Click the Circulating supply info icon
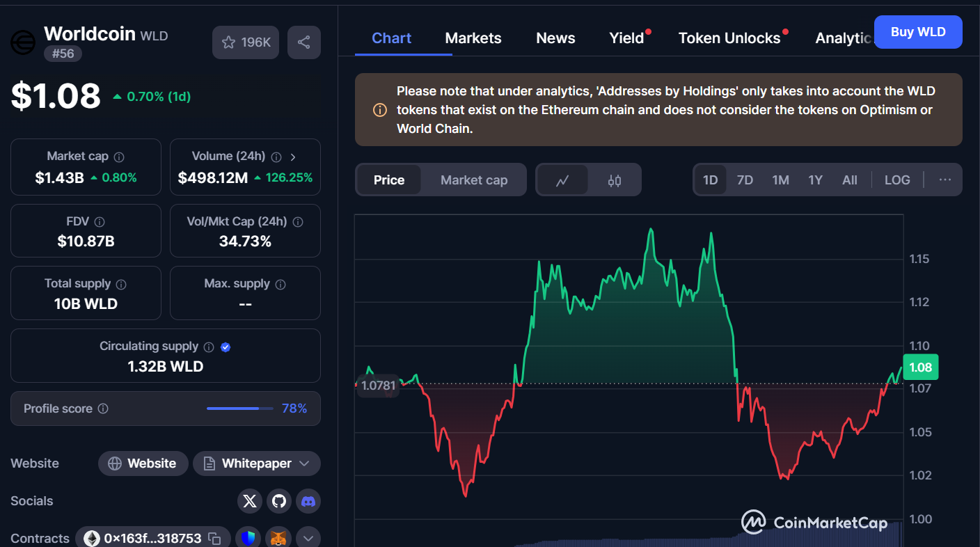Image resolution: width=980 pixels, height=547 pixels. (x=208, y=347)
